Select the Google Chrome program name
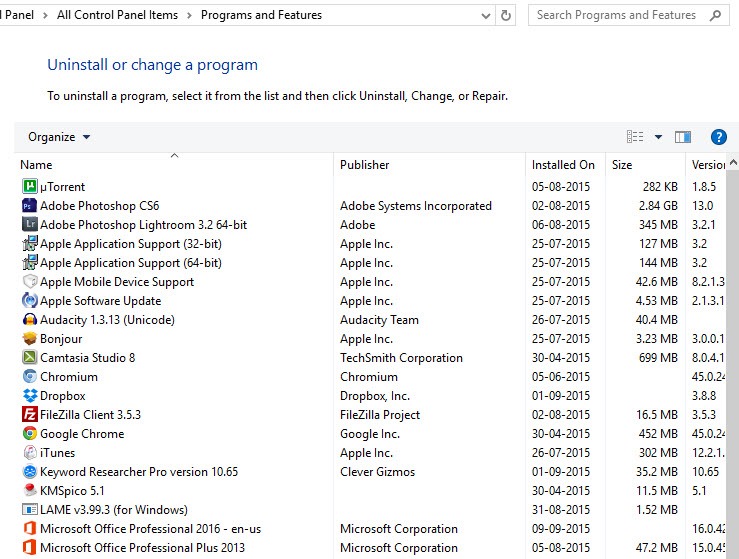Image resolution: width=739 pixels, height=559 pixels. point(82,434)
